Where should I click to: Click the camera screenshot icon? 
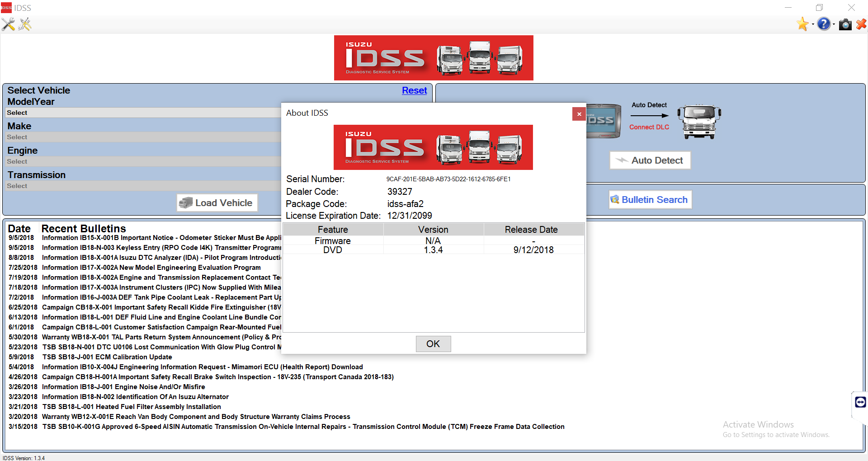(845, 24)
